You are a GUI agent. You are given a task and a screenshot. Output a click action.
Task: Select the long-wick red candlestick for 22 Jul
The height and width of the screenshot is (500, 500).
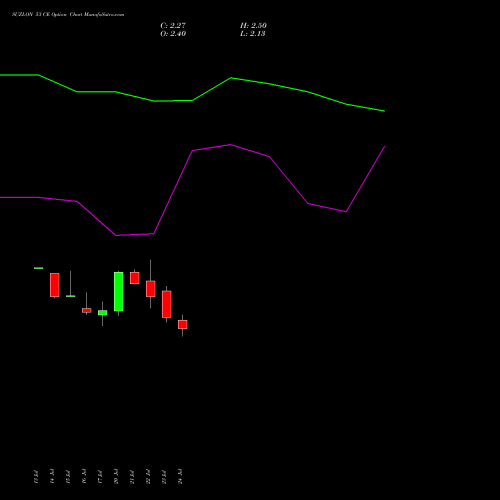150,289
